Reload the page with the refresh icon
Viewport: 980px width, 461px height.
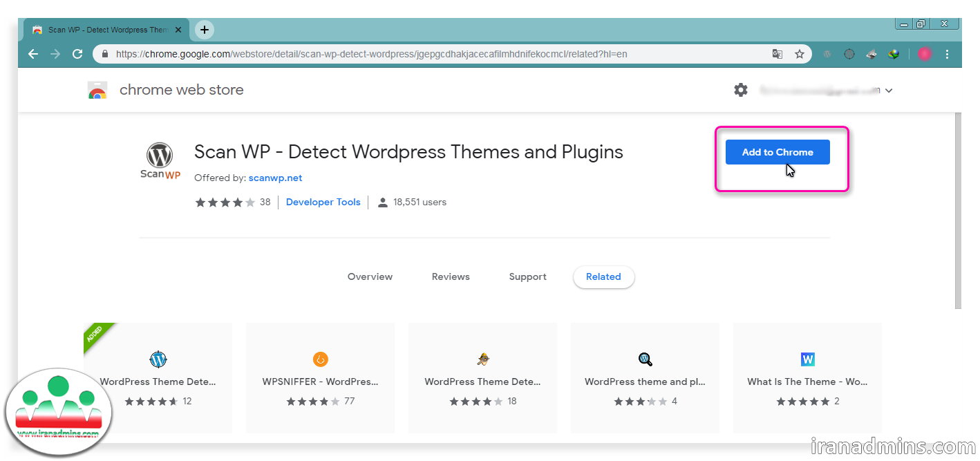(x=77, y=54)
